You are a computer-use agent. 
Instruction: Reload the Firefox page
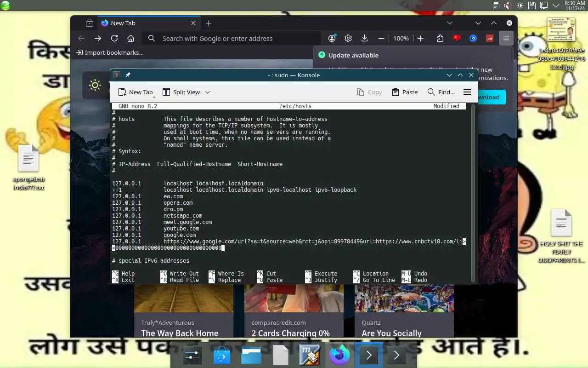tap(114, 39)
